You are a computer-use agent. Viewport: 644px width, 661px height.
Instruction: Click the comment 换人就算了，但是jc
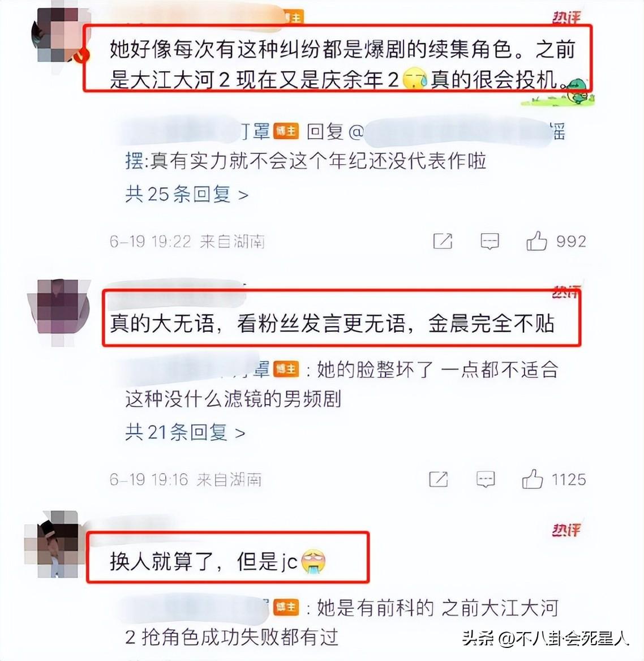coord(217,561)
